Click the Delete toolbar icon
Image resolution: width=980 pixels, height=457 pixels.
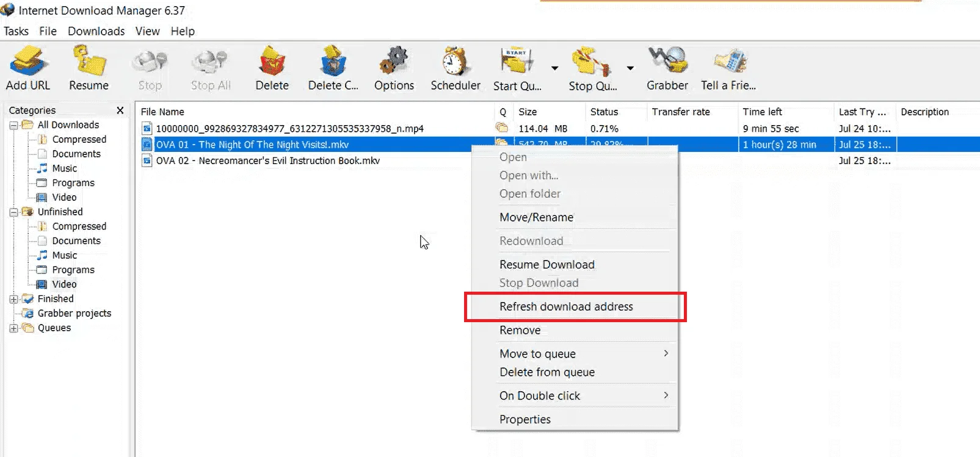(x=272, y=61)
